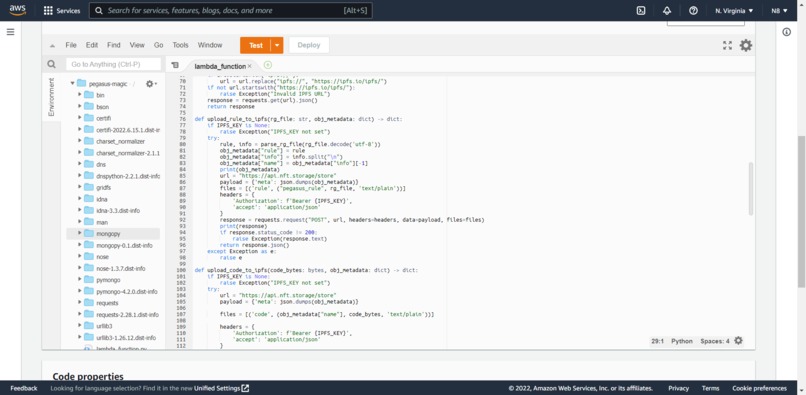Select the pymongo folder icon
The width and height of the screenshot is (806, 395).
[x=89, y=280]
